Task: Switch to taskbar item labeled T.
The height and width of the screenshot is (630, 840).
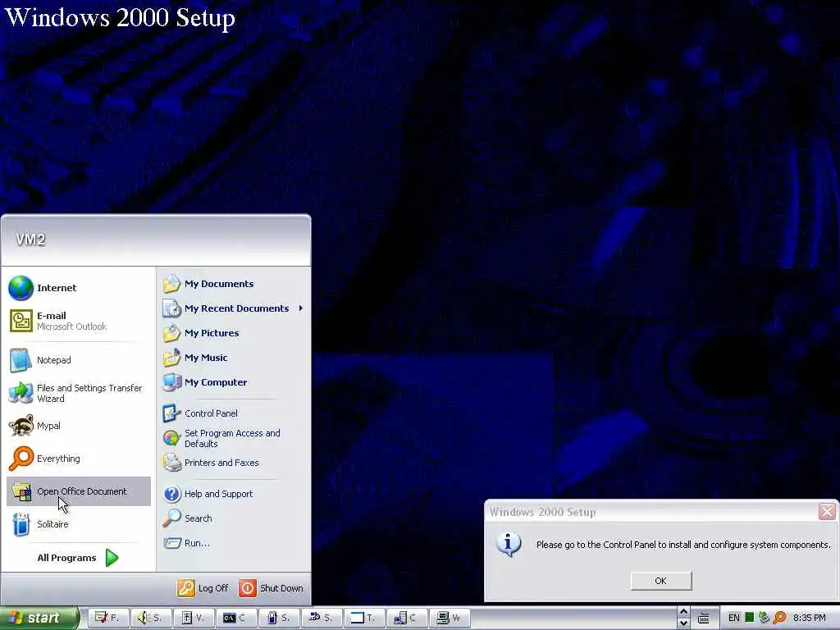Action: click(x=364, y=619)
